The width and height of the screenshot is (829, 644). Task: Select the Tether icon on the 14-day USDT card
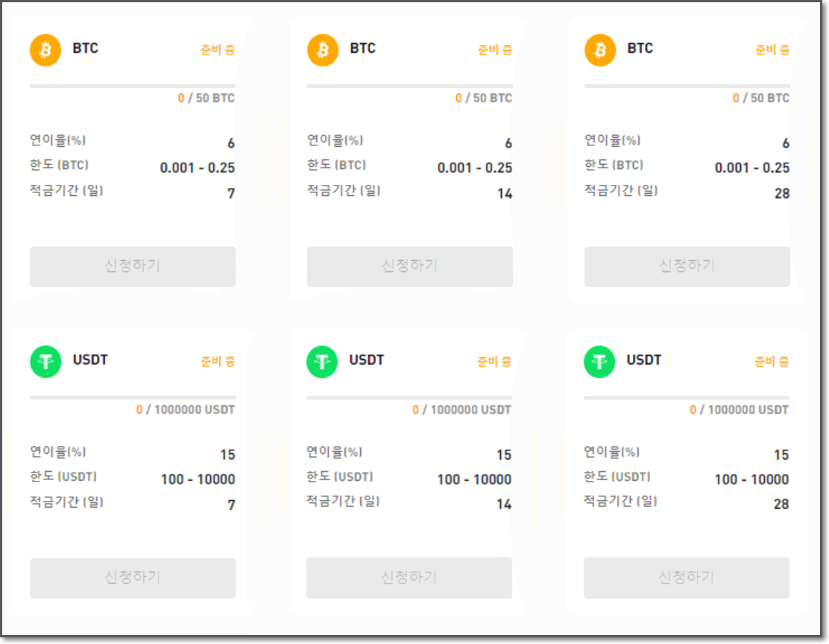point(322,361)
